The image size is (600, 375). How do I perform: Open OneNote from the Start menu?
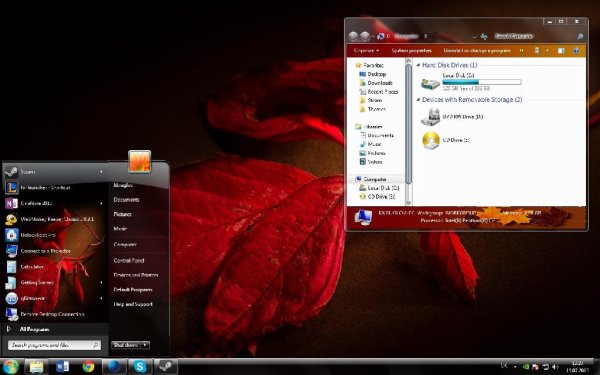[x=54, y=203]
